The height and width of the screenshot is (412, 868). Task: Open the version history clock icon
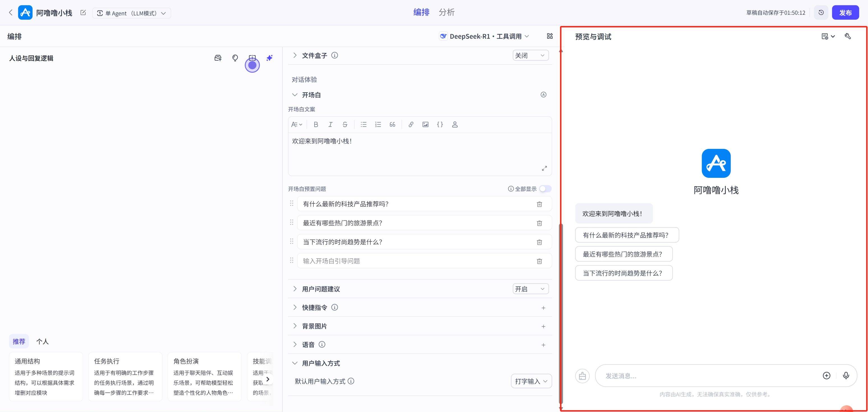[821, 12]
